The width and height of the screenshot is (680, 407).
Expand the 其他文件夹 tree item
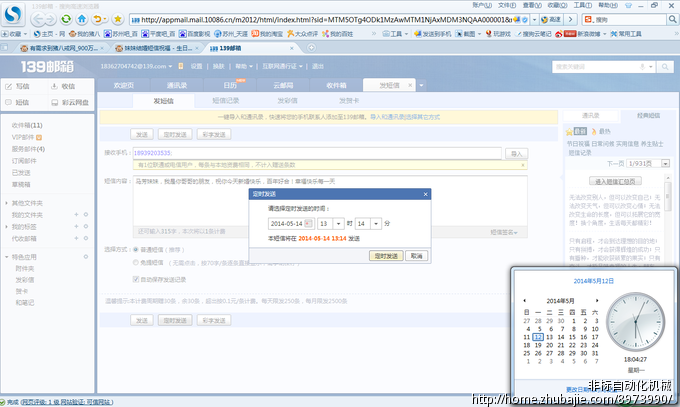pyautogui.click(x=7, y=203)
